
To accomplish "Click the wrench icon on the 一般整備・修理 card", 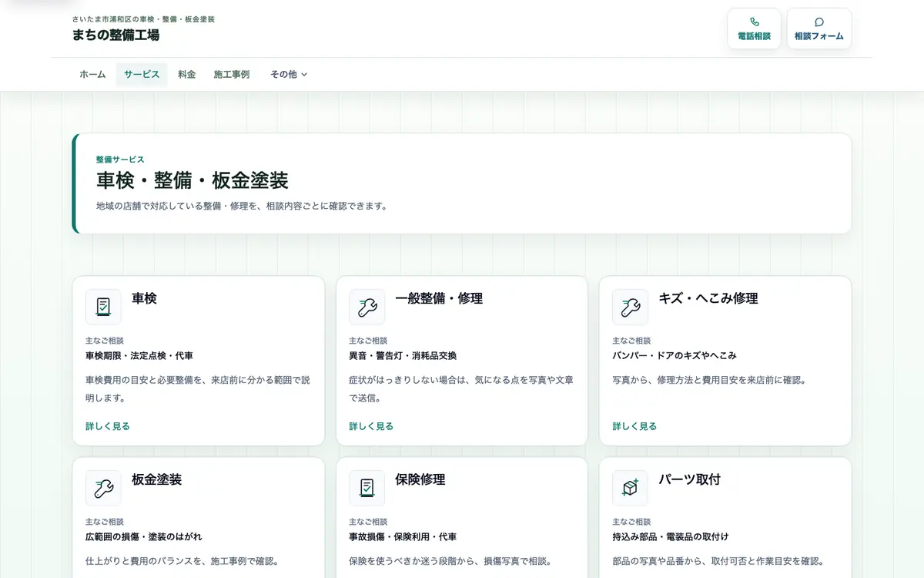I will (367, 307).
